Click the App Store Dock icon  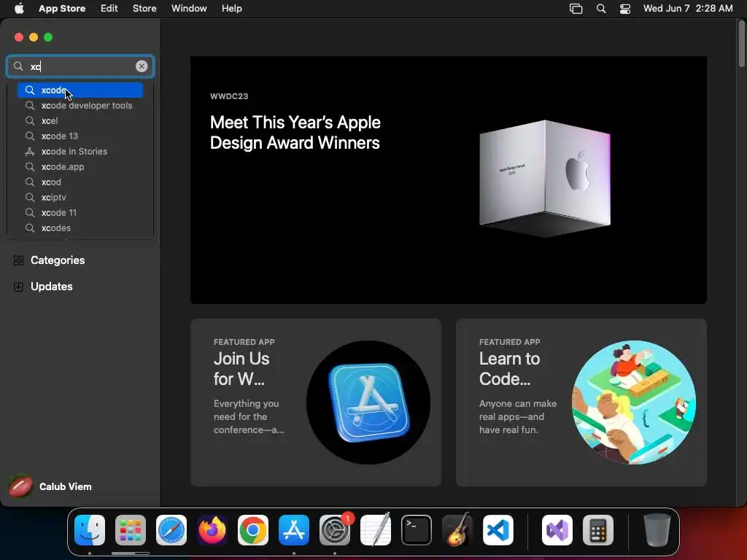click(x=294, y=530)
